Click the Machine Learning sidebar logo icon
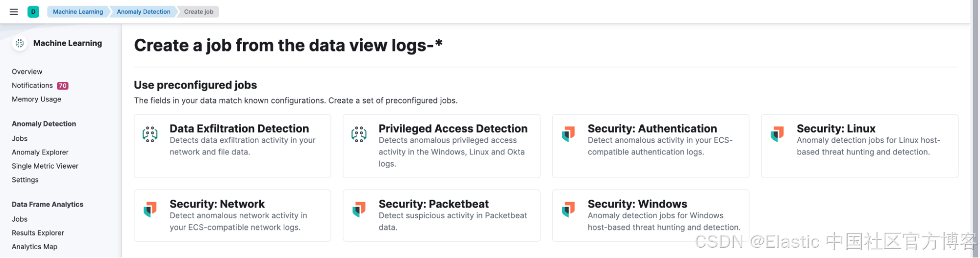The image size is (980, 258). tap(20, 43)
